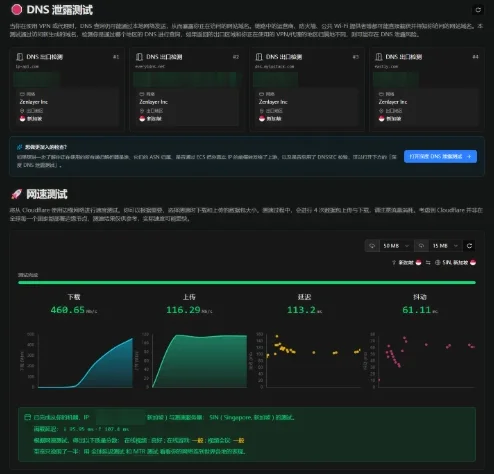The height and width of the screenshot is (474, 494).
Task: Open the 全球延迟测试 link
Action: tap(107, 452)
